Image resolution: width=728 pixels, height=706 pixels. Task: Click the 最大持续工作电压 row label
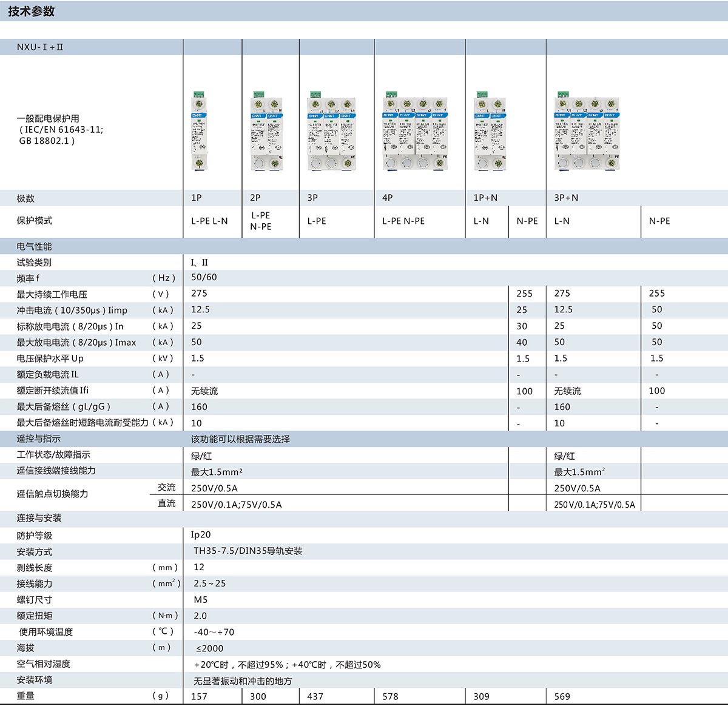coord(52,294)
